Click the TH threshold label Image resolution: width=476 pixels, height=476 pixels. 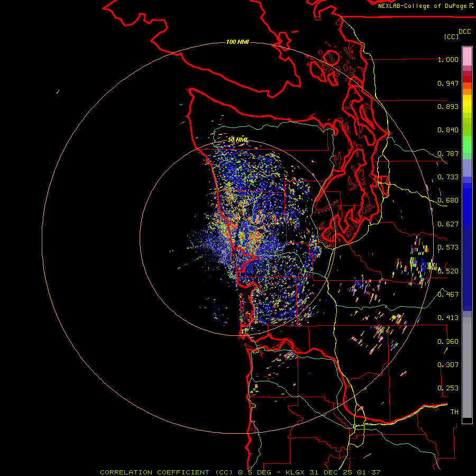click(454, 412)
